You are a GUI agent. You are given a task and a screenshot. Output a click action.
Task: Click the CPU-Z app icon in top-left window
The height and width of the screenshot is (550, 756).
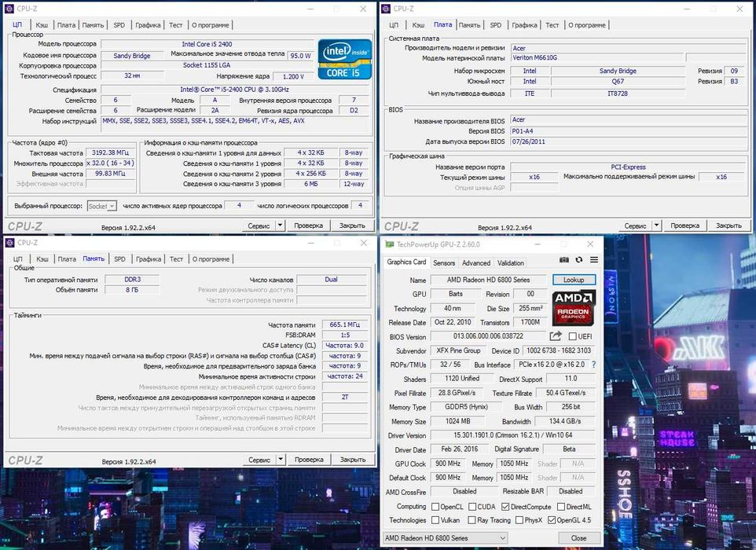click(9, 9)
